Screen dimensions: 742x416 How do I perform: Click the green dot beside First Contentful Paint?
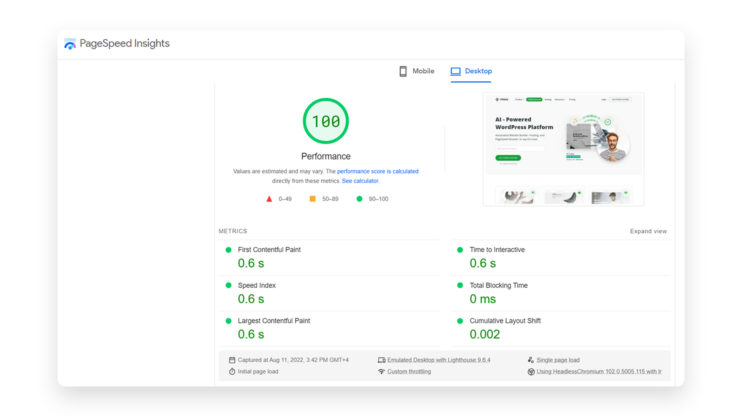pyautogui.click(x=229, y=250)
